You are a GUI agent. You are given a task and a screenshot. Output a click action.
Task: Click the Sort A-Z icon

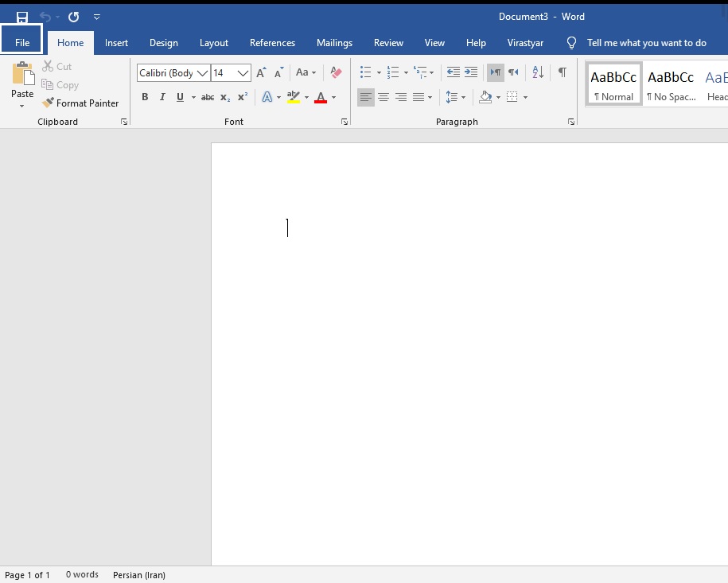coord(538,72)
